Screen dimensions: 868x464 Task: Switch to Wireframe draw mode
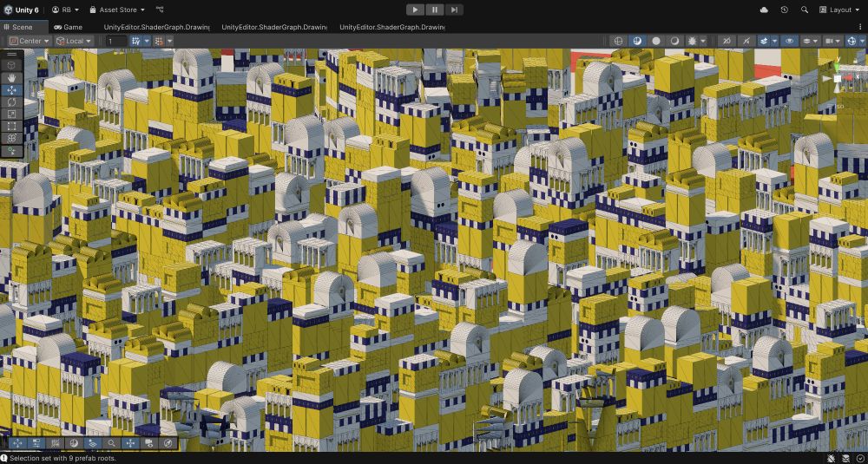point(619,41)
